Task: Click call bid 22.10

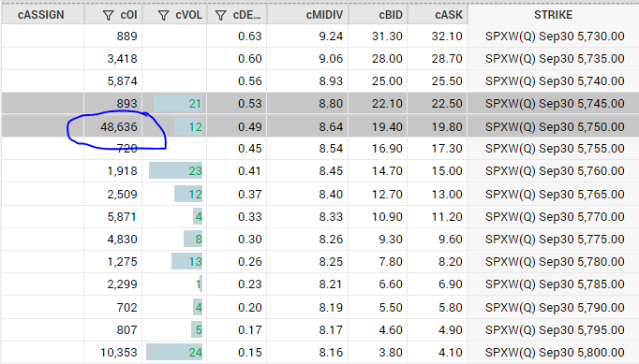Action: pyautogui.click(x=387, y=104)
